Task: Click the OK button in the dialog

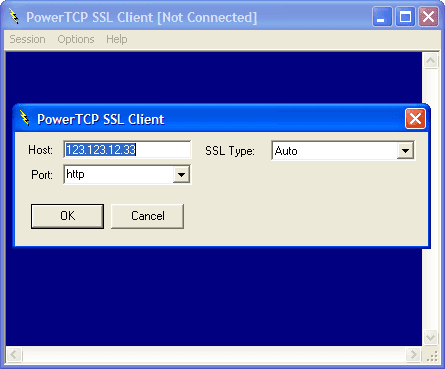Action: click(67, 216)
